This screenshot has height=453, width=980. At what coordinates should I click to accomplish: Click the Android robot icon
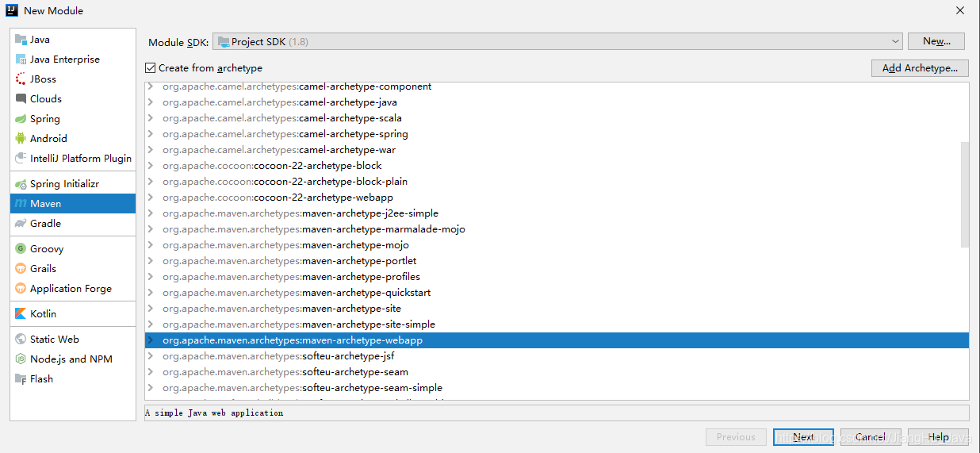[21, 139]
